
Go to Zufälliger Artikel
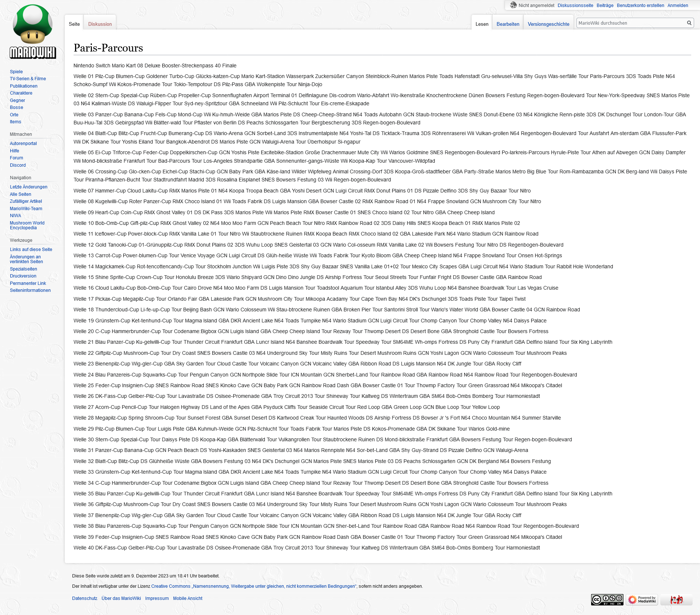tap(26, 201)
